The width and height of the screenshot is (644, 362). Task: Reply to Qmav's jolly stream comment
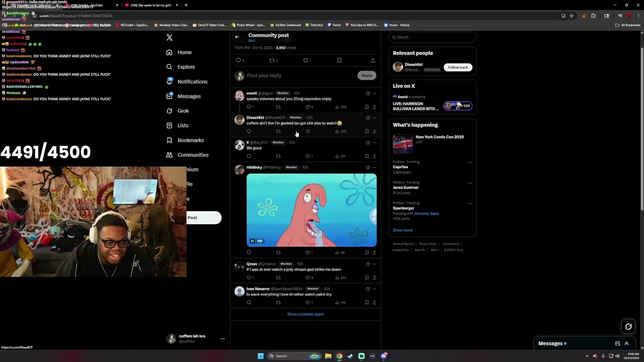click(249, 278)
